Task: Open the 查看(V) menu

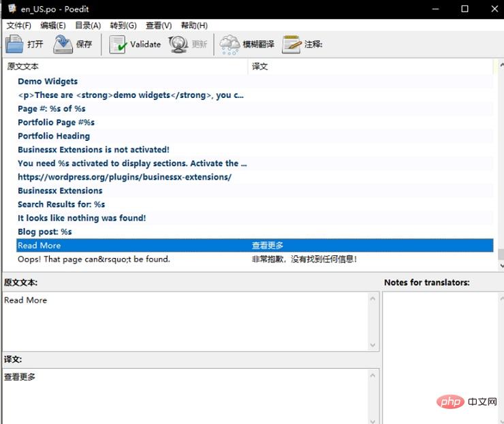Action: click(159, 25)
